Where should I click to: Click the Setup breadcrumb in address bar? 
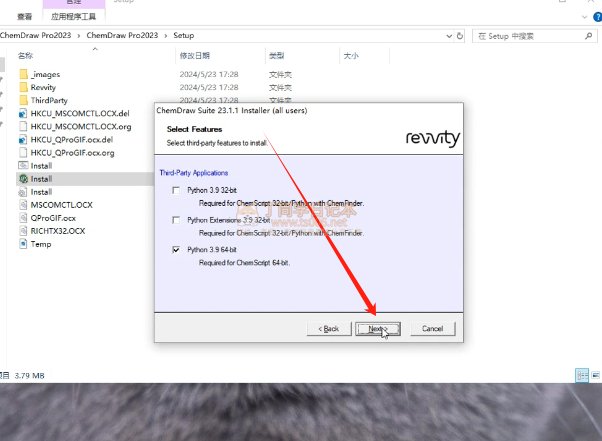pos(184,35)
